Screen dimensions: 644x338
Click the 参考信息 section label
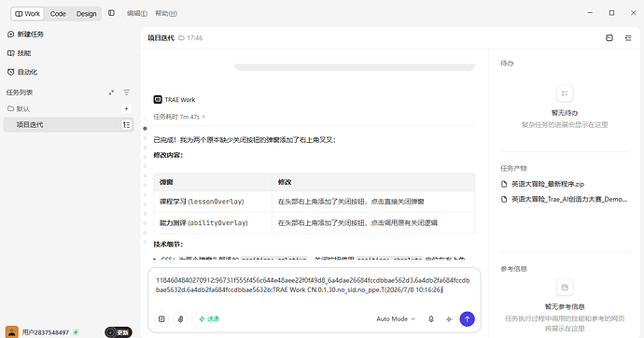click(513, 269)
